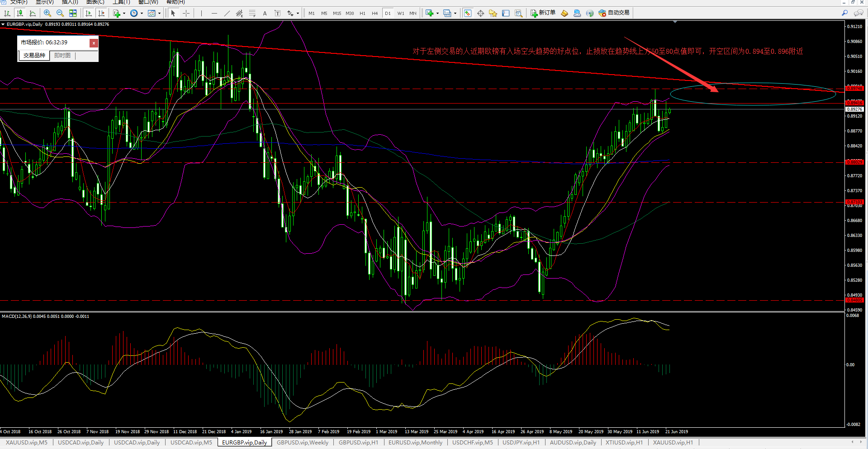Expand the EURGBP.vip,Daily chart menu triangle
Viewport: 868px width, 449px height.
(3, 24)
